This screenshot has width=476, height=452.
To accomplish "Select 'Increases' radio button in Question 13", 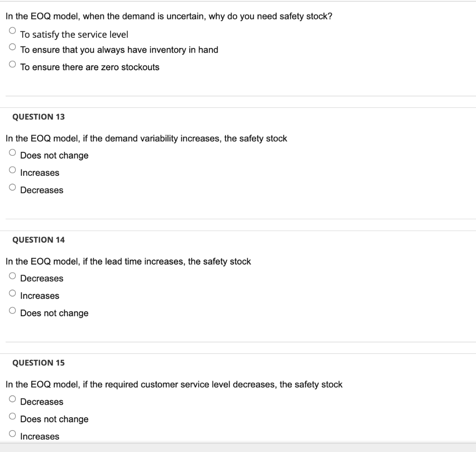I will pos(12,170).
